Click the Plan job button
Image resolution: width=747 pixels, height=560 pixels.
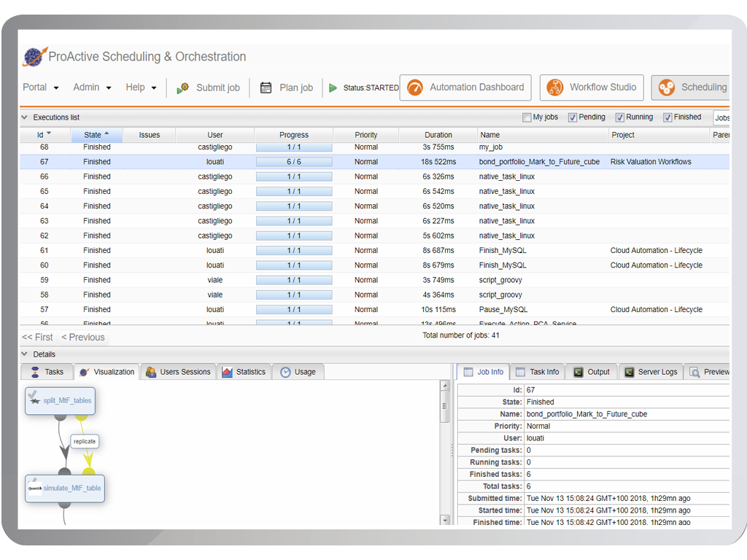(286, 87)
